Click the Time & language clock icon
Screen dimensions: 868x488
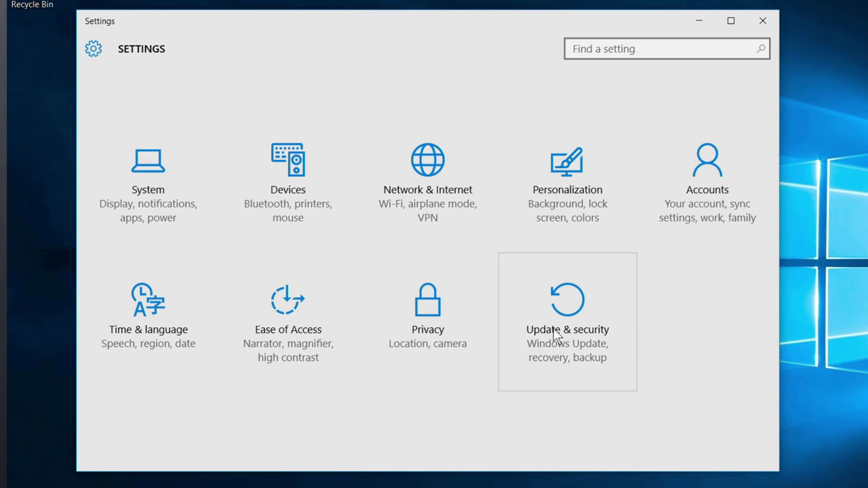pos(148,300)
